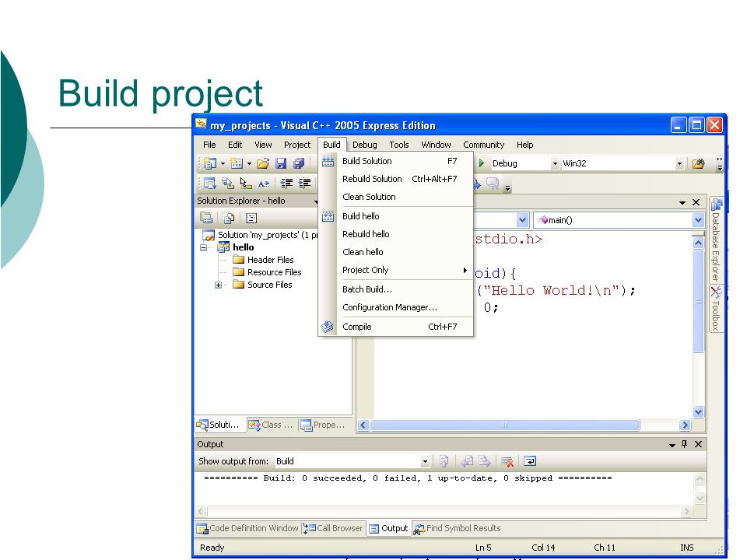Open the Tools menu
Screen dimensions: 747x560
click(x=398, y=145)
